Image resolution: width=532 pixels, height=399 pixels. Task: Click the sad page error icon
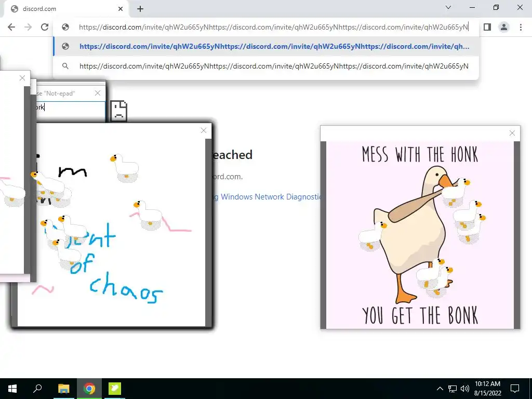(119, 111)
